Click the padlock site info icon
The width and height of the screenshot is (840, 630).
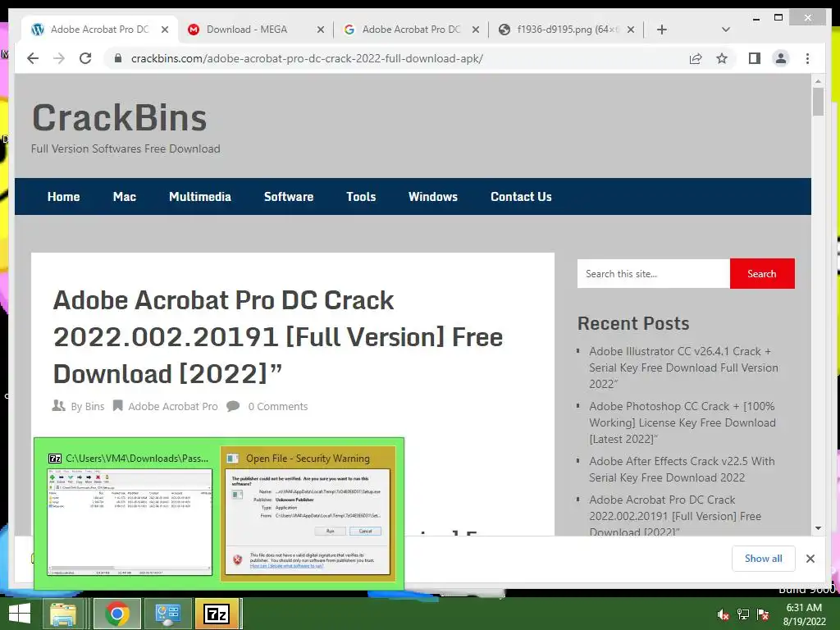coord(118,58)
